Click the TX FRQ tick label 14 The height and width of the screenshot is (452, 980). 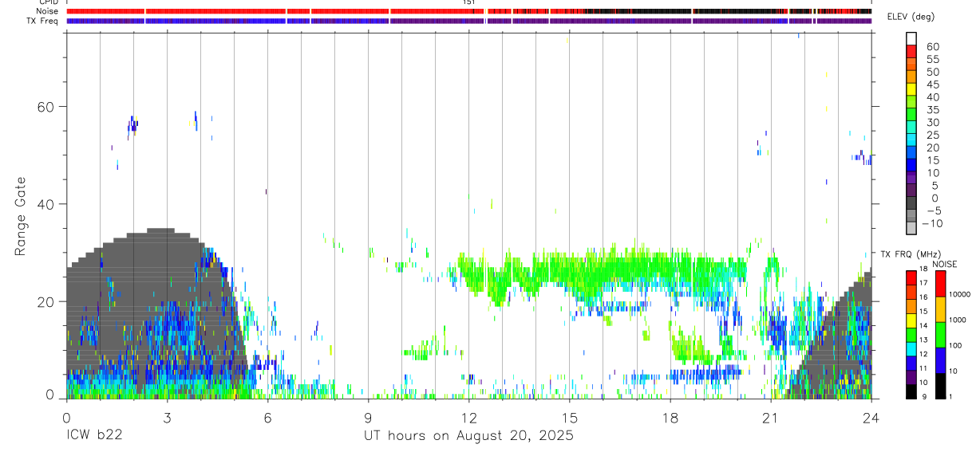(x=923, y=326)
